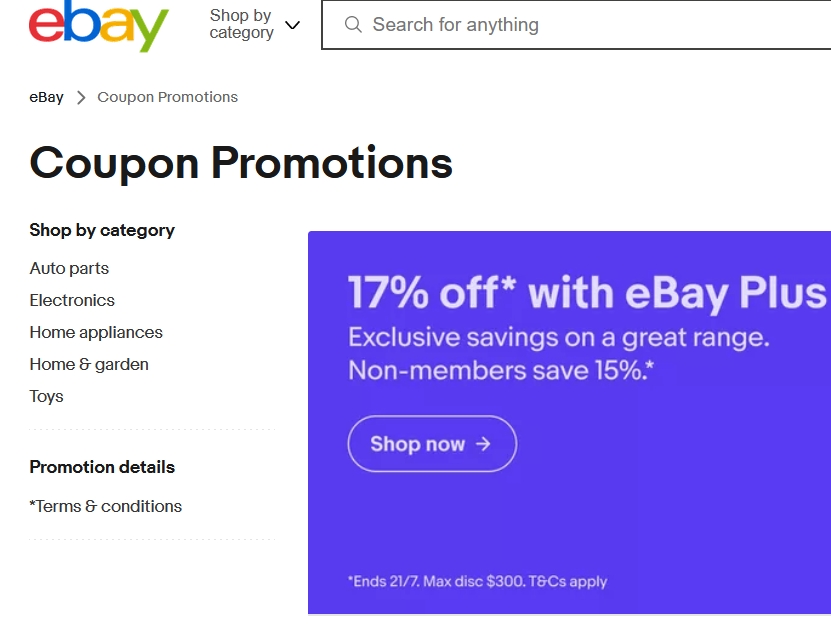The image size is (831, 627).
Task: Select Home appliances category
Action: pyautogui.click(x=96, y=332)
